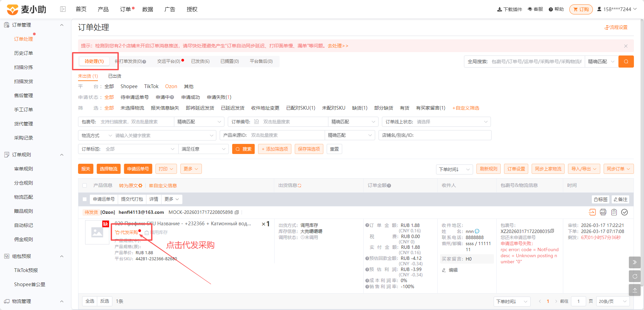This screenshot has height=310, width=644.
Task: Open the 数据 top menu
Action: (148, 9)
